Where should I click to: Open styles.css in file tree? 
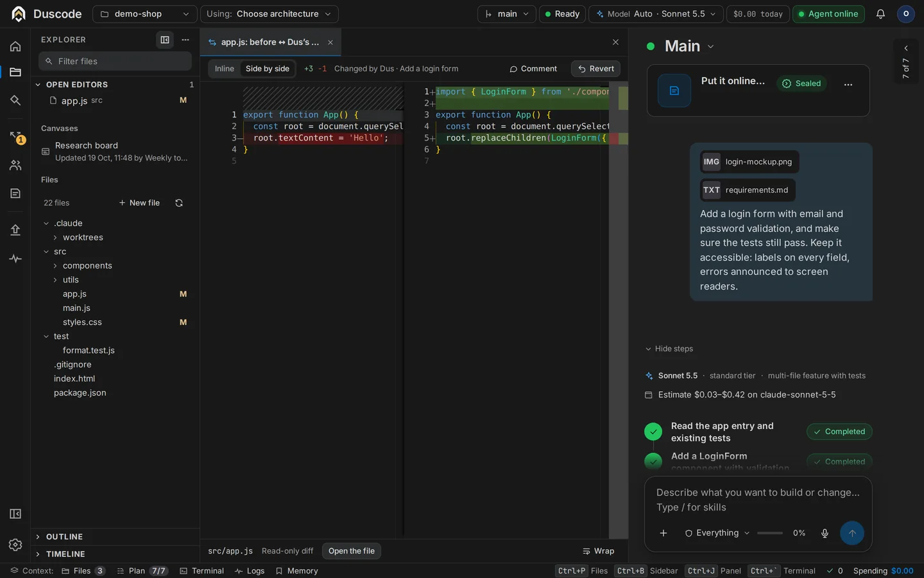pyautogui.click(x=82, y=322)
